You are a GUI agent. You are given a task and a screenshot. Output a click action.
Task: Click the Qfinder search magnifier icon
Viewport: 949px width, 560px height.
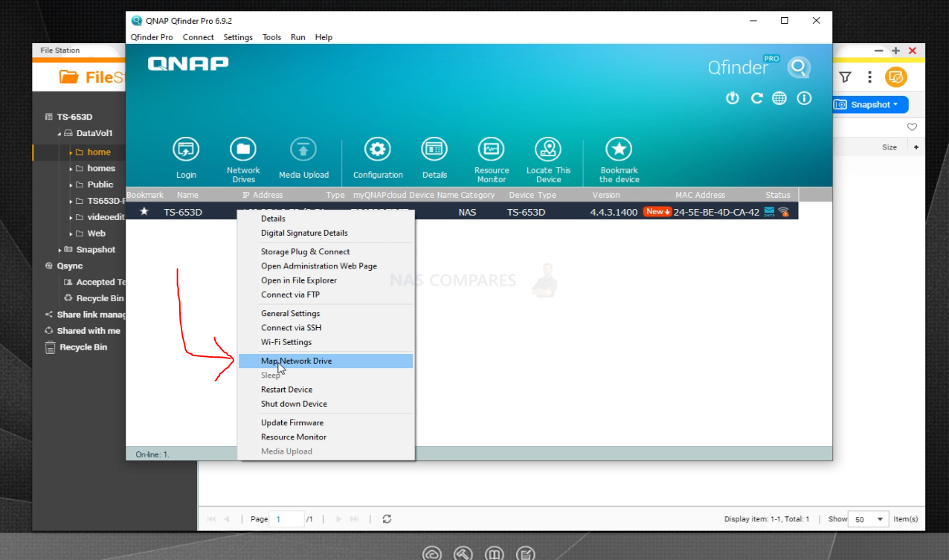click(x=799, y=68)
